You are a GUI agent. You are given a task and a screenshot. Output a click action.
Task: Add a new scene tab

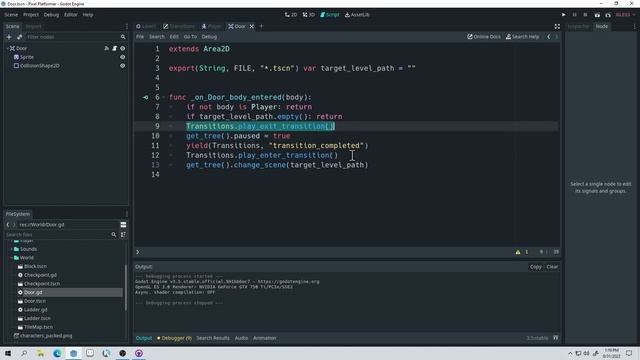tap(262, 26)
